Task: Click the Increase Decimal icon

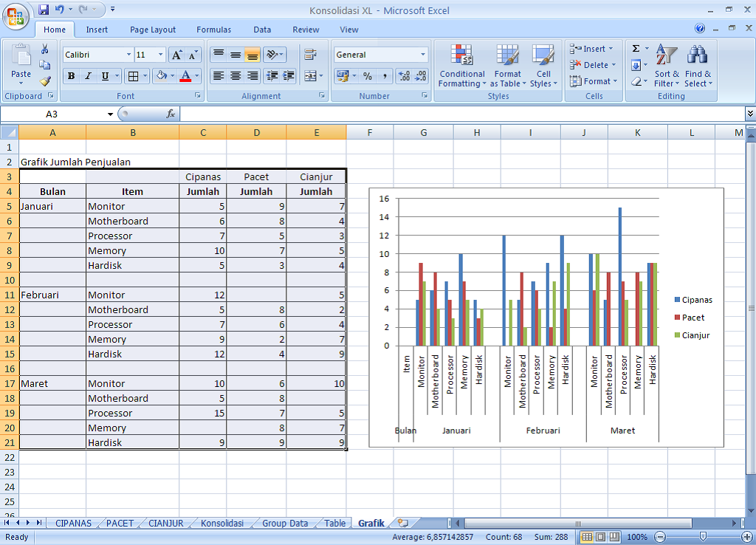Action: [405, 76]
